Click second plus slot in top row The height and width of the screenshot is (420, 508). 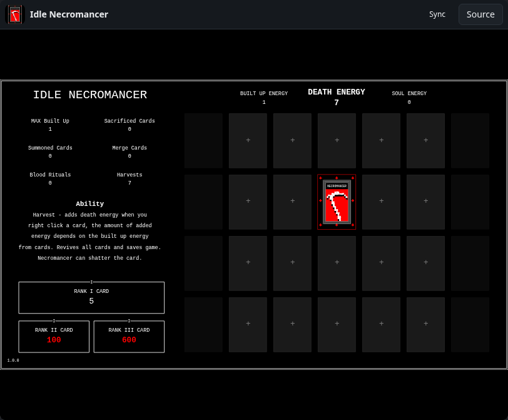click(292, 141)
